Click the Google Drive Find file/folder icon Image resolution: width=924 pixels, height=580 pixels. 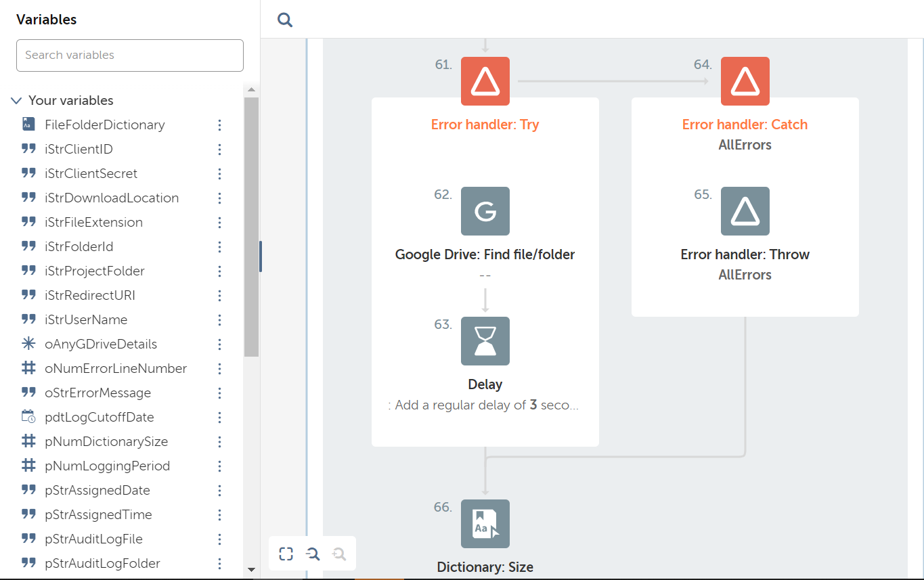485,211
